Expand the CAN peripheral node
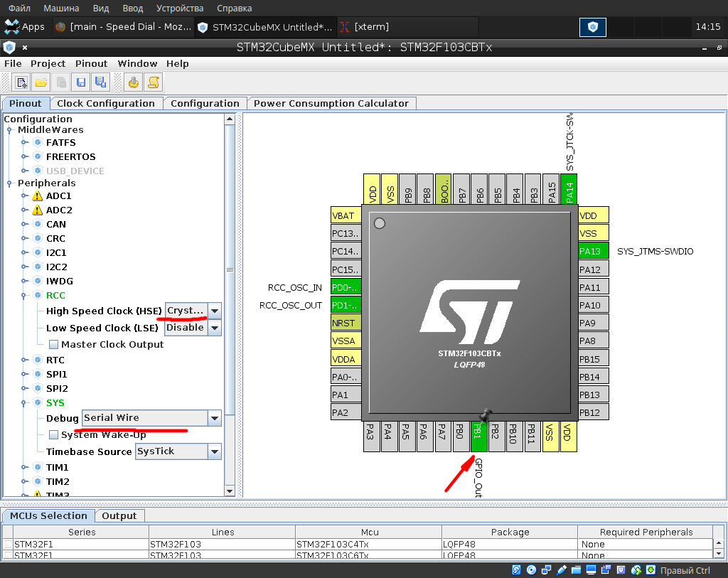Image resolution: width=728 pixels, height=578 pixels. pyautogui.click(x=25, y=224)
